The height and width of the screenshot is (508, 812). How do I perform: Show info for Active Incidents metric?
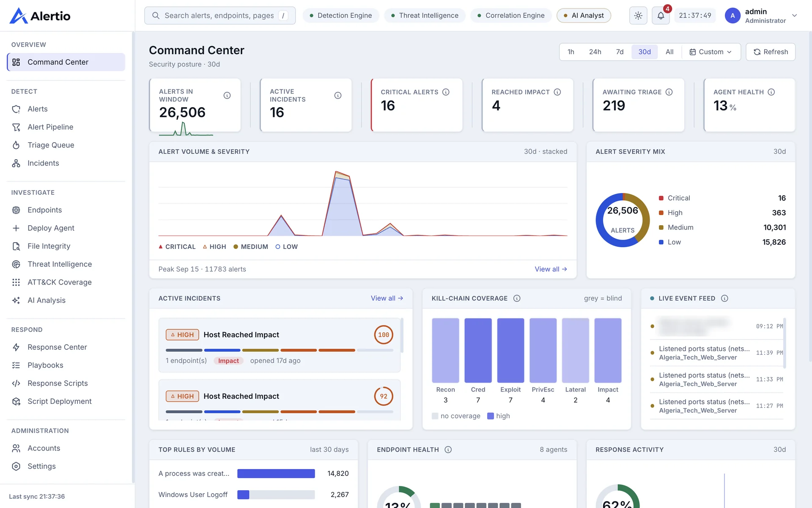point(338,95)
